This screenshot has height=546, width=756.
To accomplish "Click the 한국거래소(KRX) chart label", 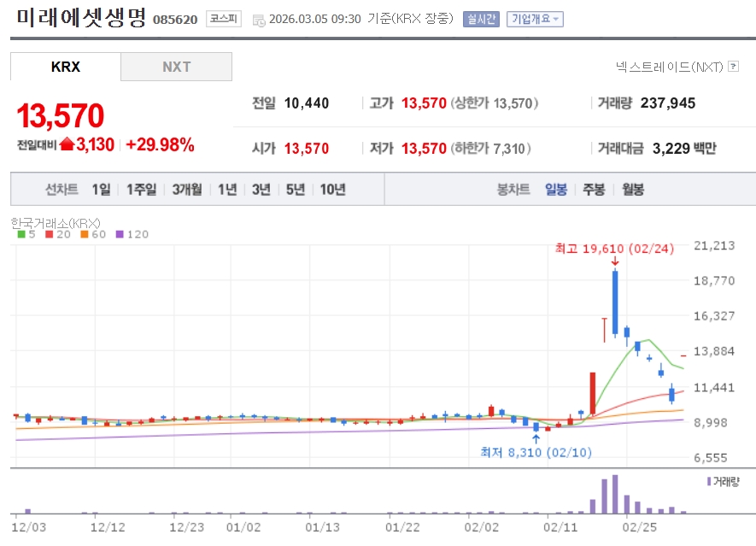I will click(56, 223).
